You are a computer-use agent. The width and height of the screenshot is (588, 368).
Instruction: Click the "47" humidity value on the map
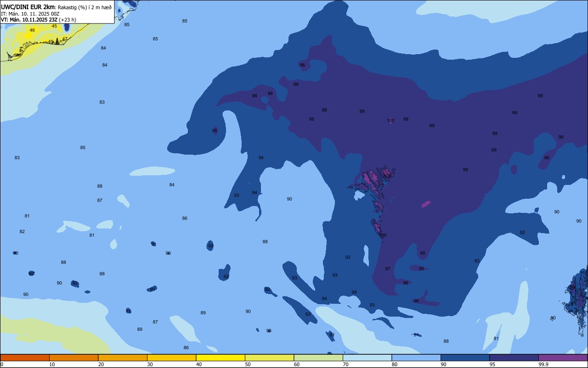65,39
